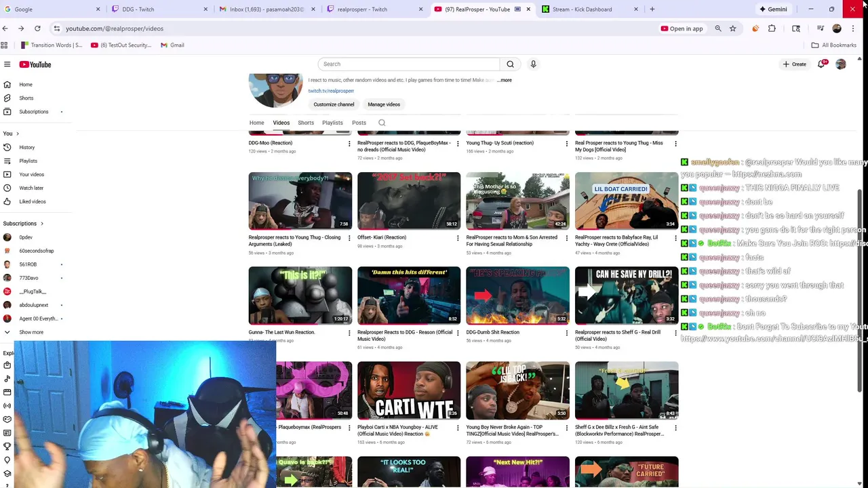This screenshot has height=488, width=868.
Task: Open Gmail bookmark
Action: (x=172, y=45)
